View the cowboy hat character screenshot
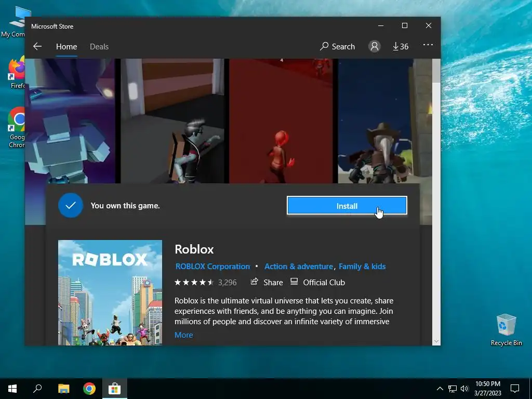The width and height of the screenshot is (532, 399). [x=385, y=121]
